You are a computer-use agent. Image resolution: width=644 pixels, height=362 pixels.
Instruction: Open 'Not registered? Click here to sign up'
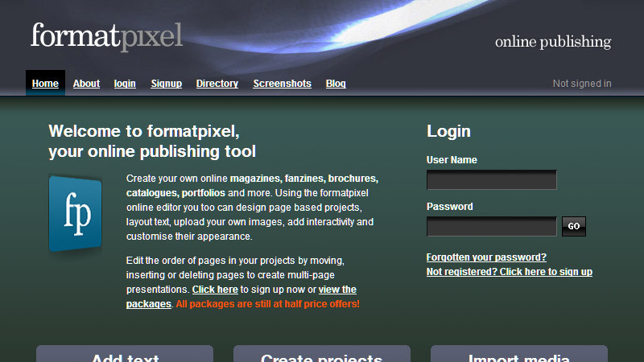click(x=510, y=272)
